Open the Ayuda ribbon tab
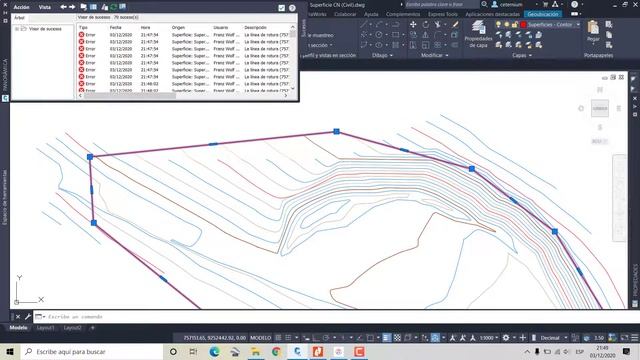This screenshot has height=360, width=640. point(371,14)
